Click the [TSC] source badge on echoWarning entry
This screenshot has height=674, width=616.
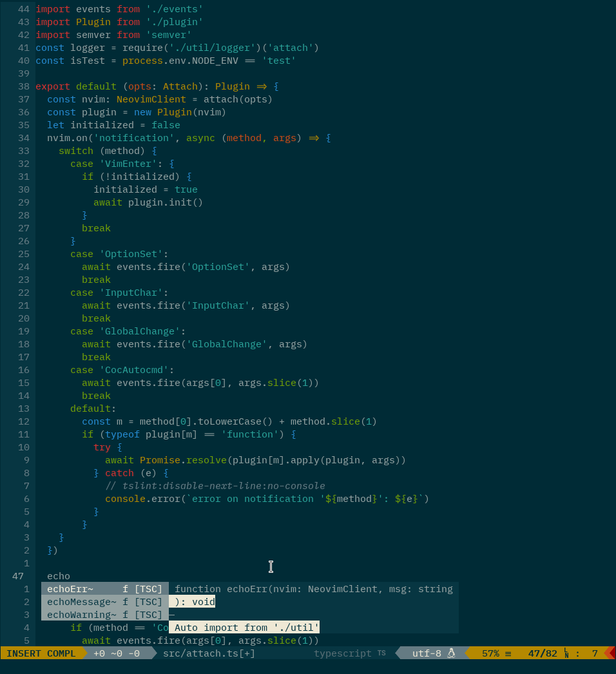tap(148, 614)
